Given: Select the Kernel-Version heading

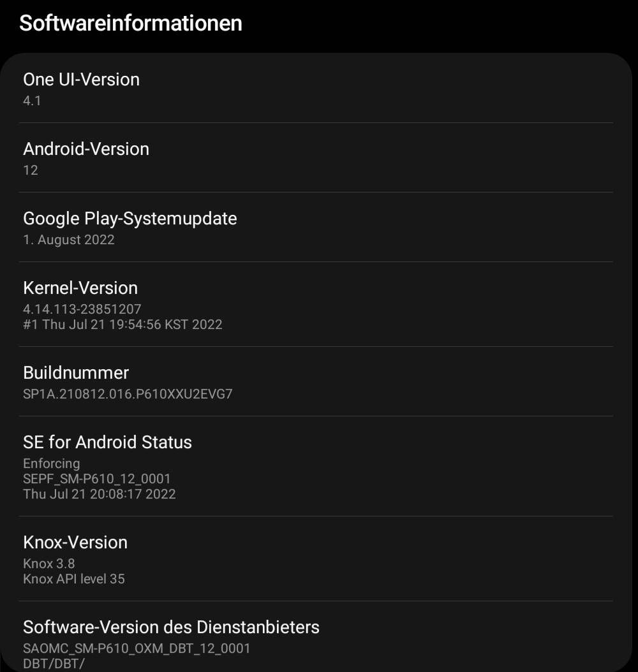Looking at the screenshot, I should [x=80, y=288].
